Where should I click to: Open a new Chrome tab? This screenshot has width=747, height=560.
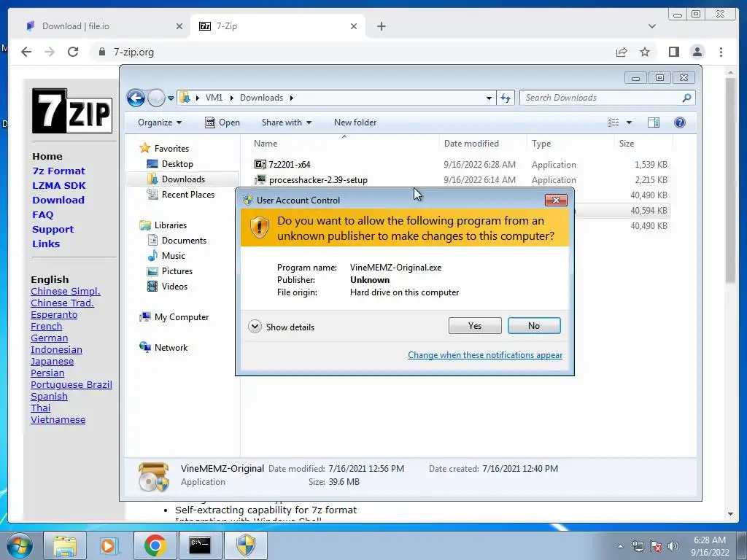[381, 26]
